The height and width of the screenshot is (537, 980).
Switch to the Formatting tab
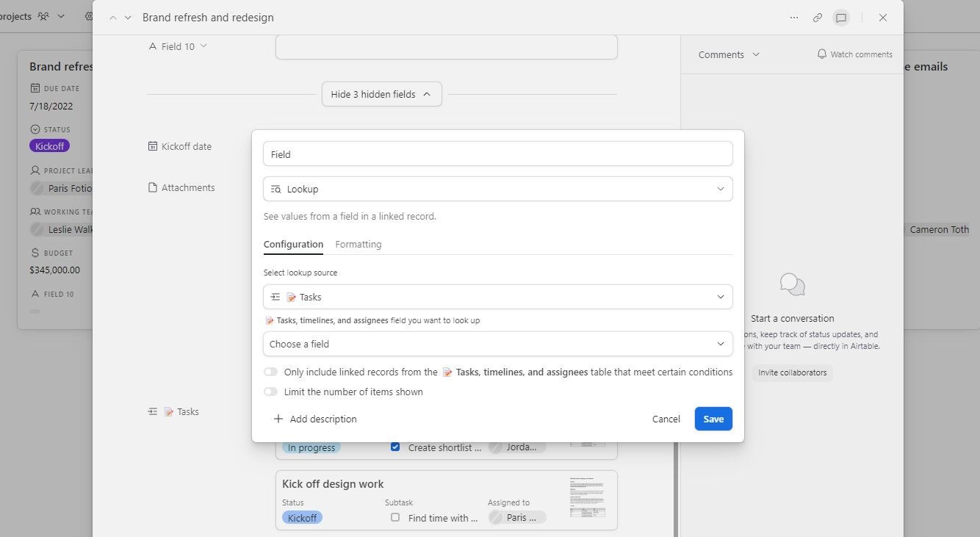click(x=358, y=244)
